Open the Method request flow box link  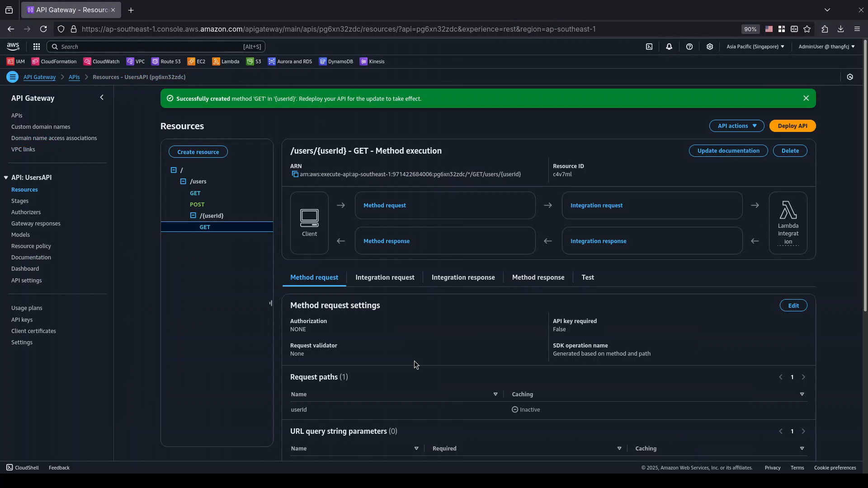(385, 205)
